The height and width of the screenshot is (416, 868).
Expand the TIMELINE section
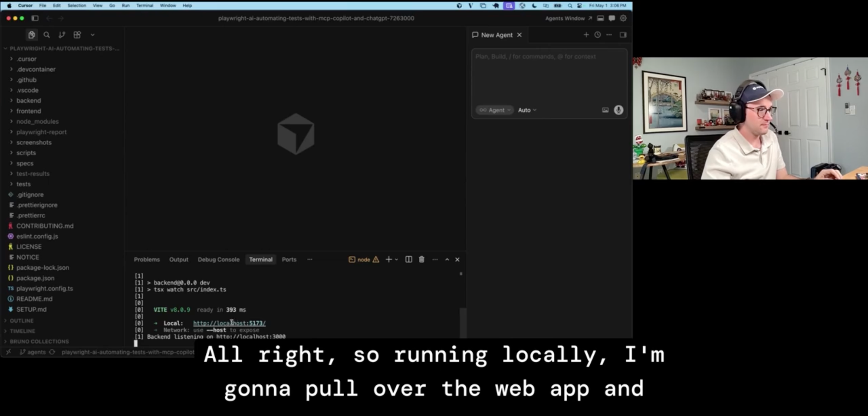[x=62, y=331]
